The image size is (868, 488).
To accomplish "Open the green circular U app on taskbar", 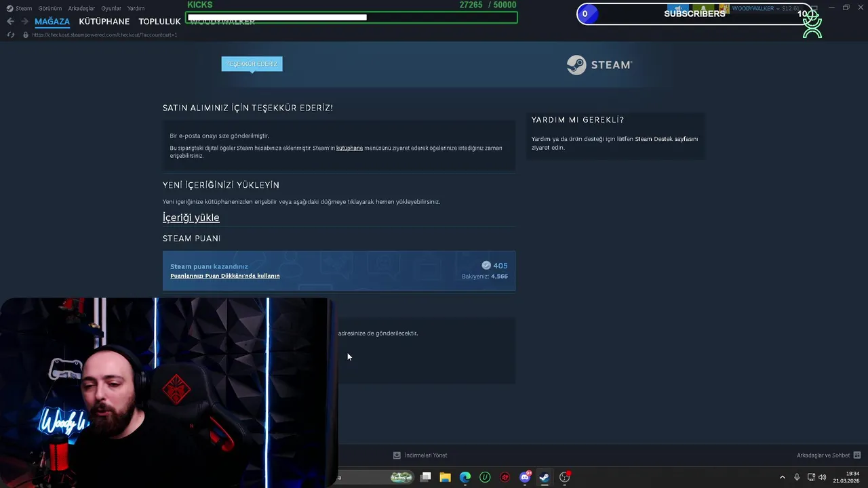I will coord(485,477).
